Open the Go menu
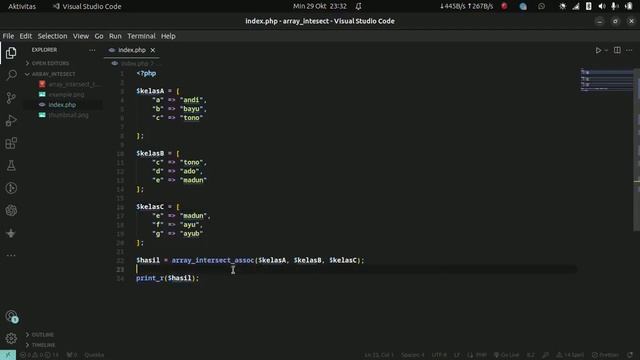 pos(99,36)
